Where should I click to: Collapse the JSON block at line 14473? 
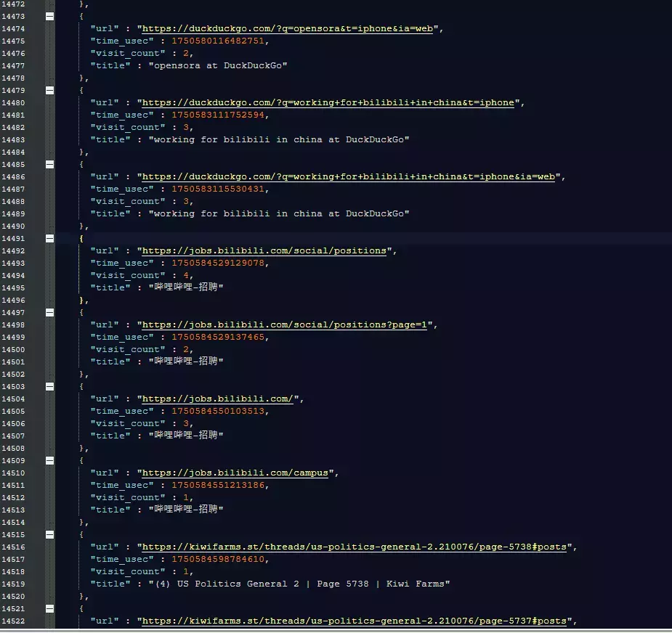coord(49,16)
